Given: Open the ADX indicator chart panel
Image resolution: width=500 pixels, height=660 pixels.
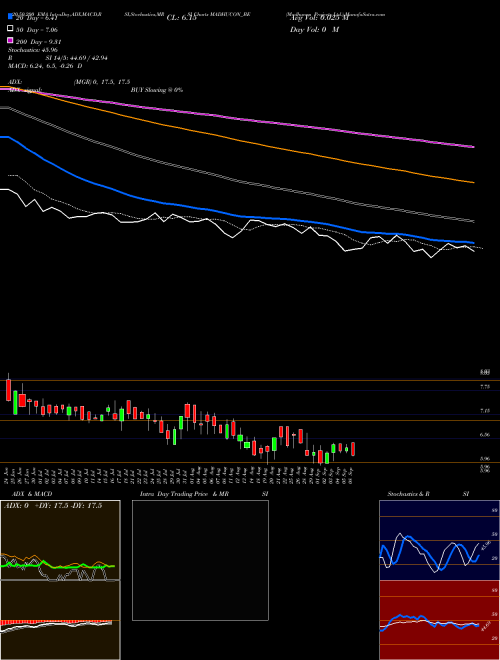Looking at the screenshot, I should coord(60,540).
